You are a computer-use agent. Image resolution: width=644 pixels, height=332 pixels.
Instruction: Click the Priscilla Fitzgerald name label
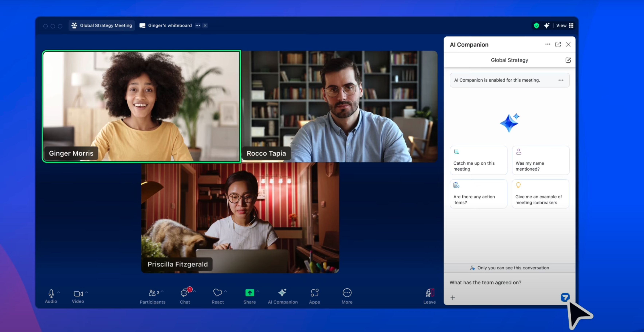pos(178,264)
